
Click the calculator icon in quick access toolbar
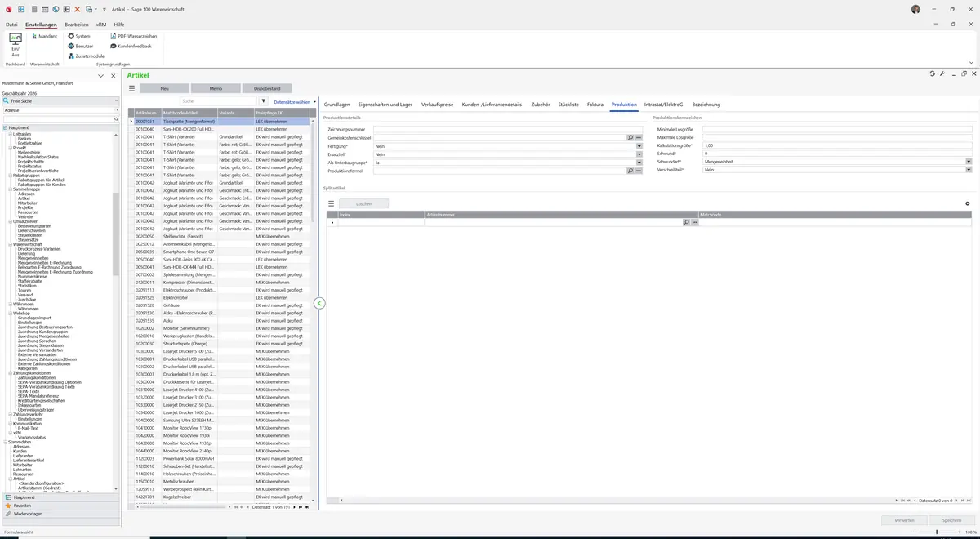tap(33, 9)
